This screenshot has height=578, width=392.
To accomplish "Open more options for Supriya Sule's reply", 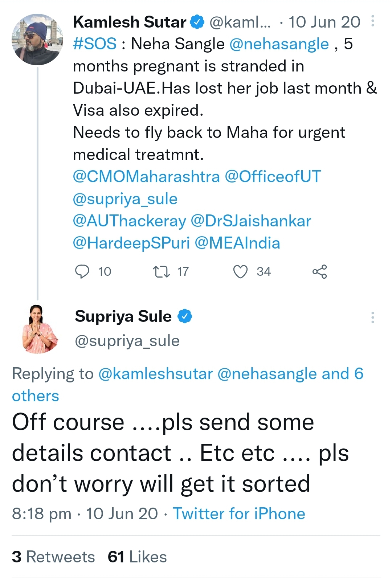I will [x=372, y=317].
